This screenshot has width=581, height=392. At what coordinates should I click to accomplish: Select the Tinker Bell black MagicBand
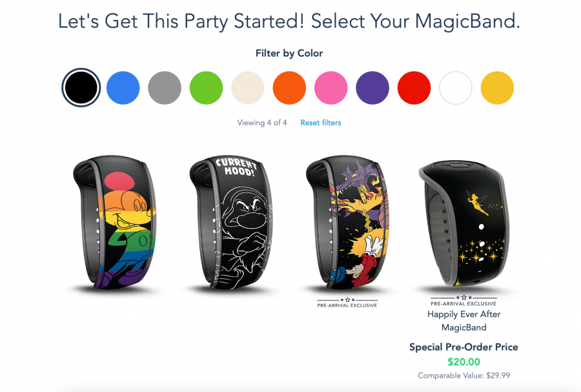(464, 223)
